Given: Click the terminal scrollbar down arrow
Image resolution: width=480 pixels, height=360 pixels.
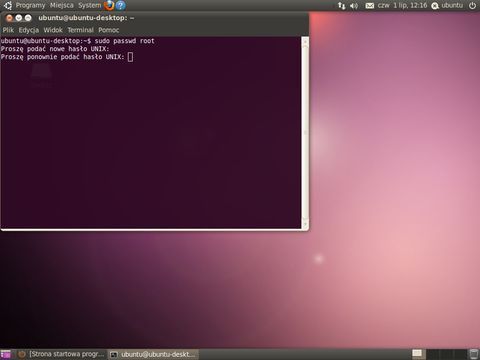Looking at the screenshot, I should 305,223.
